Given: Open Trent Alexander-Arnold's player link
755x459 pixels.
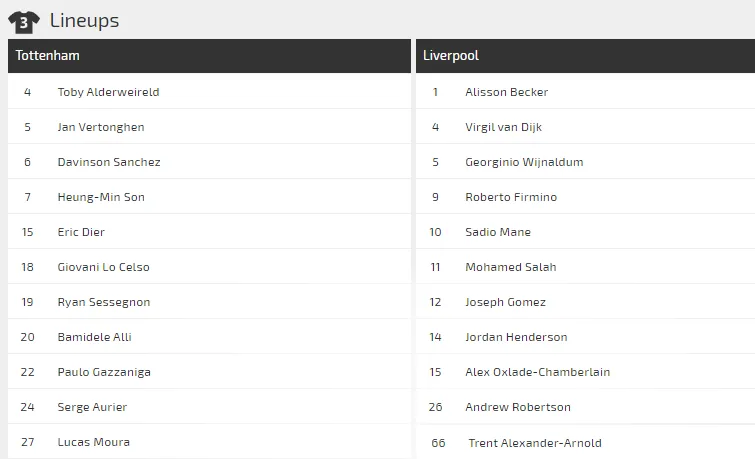Looking at the screenshot, I should pos(535,443).
